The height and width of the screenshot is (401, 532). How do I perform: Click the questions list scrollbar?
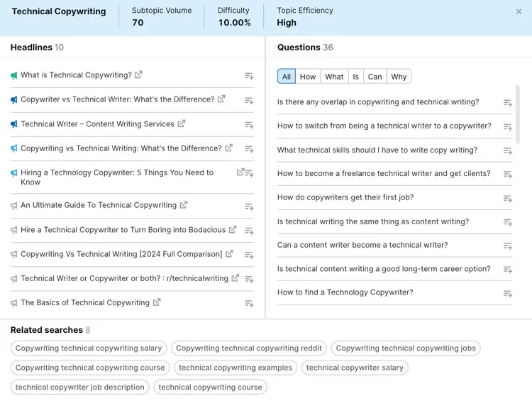click(x=518, y=114)
